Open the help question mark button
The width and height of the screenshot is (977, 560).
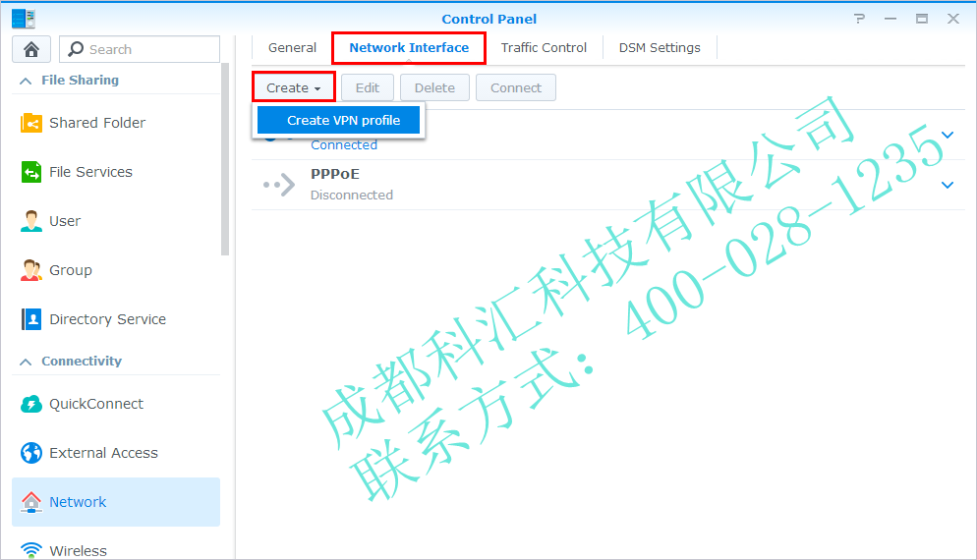(860, 19)
